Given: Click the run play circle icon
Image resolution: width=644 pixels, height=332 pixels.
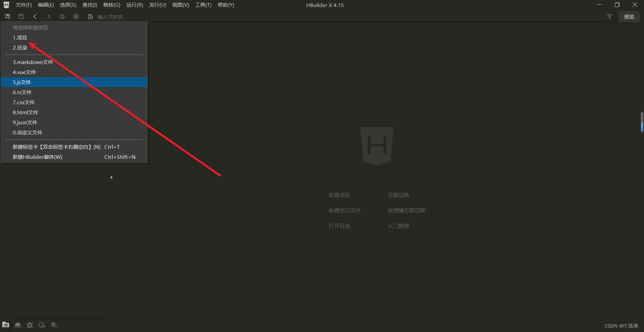Looking at the screenshot, I should coord(76,16).
